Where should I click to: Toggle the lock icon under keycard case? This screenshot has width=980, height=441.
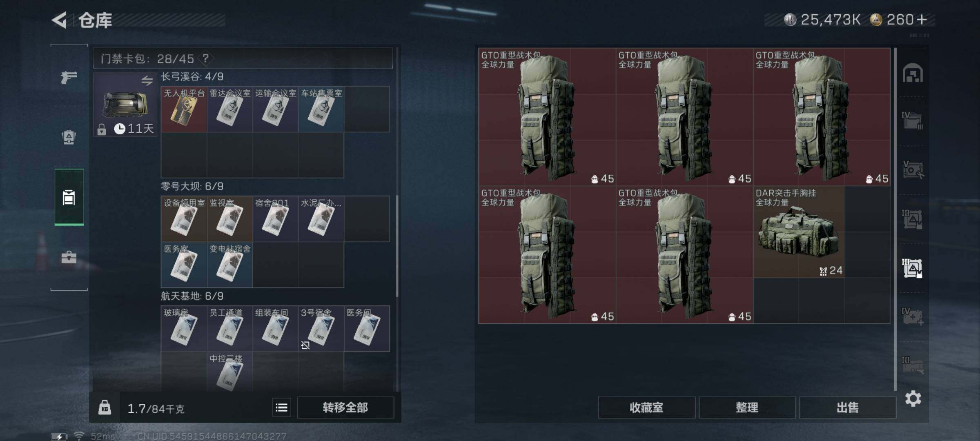[102, 129]
